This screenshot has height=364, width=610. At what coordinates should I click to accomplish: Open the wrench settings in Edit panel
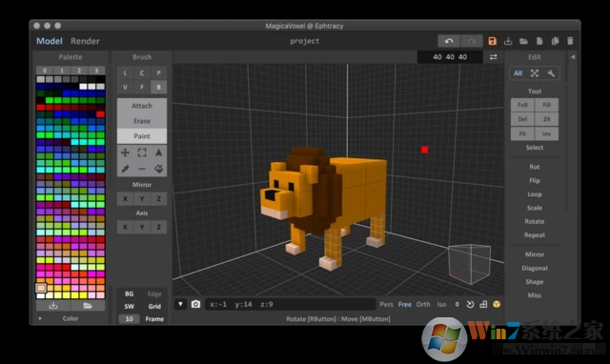pos(551,73)
